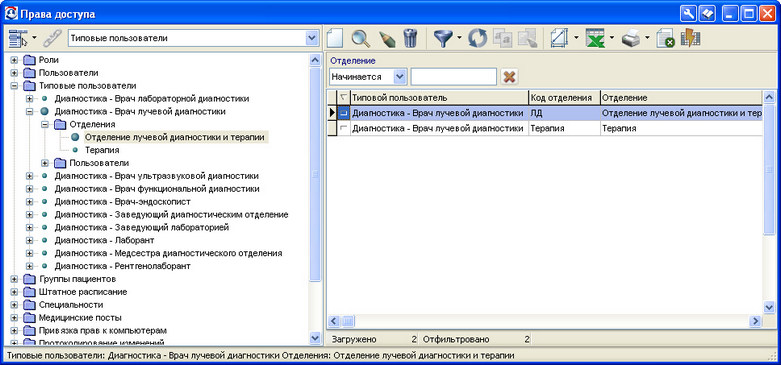Click the chain link icon
Screen dimensions: 781x365
point(51,38)
